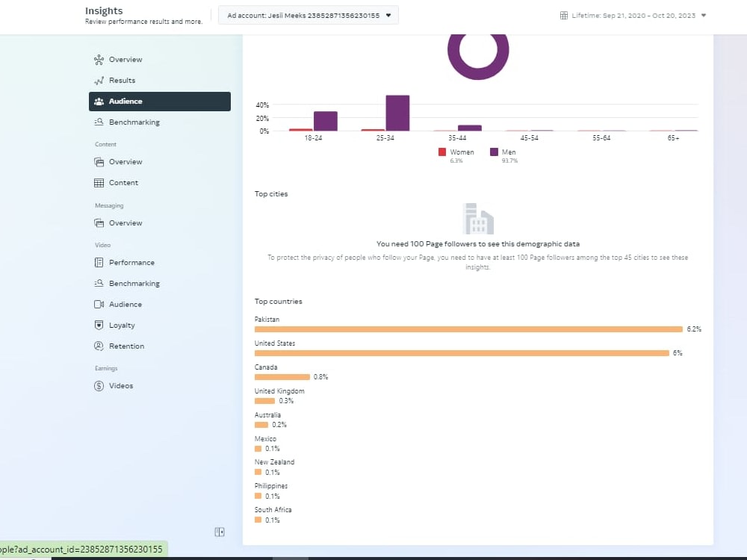
Task: Open Overview under Content section
Action: click(x=160, y=162)
